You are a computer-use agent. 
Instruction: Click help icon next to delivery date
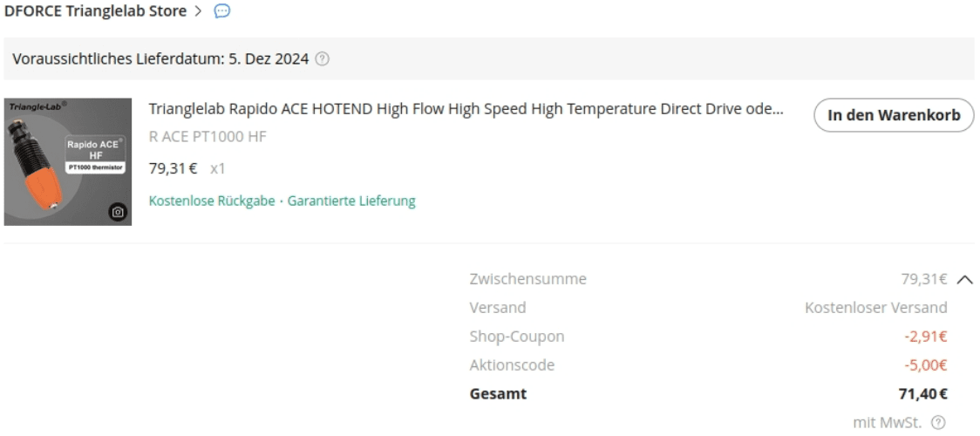pyautogui.click(x=323, y=59)
